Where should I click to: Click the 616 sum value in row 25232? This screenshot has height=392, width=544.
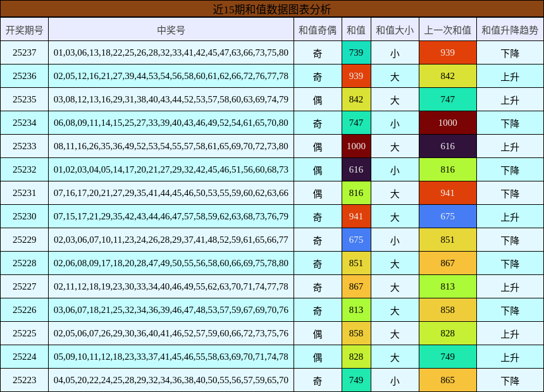click(356, 169)
